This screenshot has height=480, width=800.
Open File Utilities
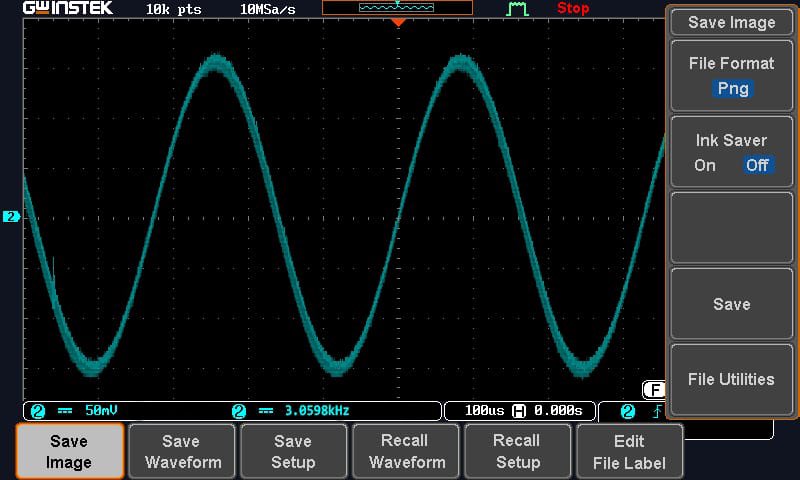(732, 380)
